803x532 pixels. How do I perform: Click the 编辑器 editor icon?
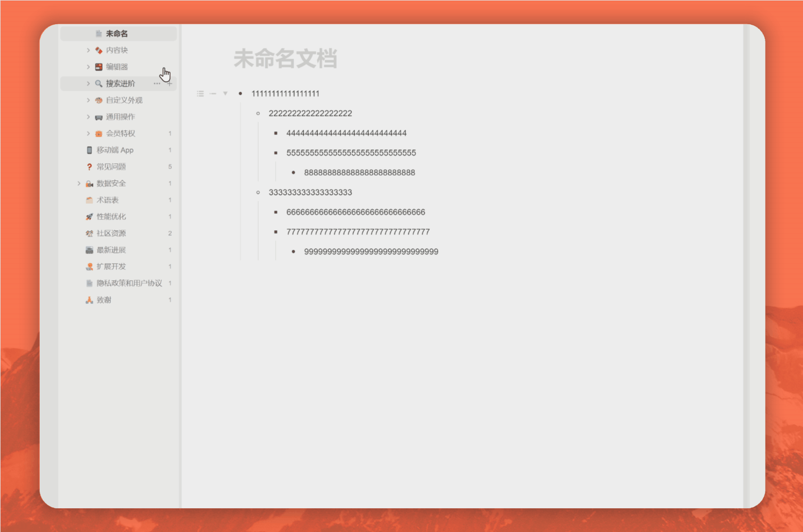(x=98, y=66)
